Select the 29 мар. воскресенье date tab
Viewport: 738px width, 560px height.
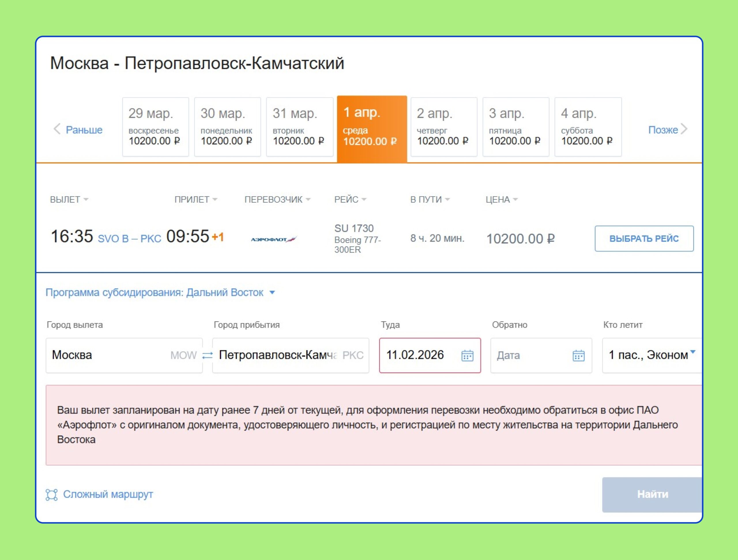tap(155, 127)
